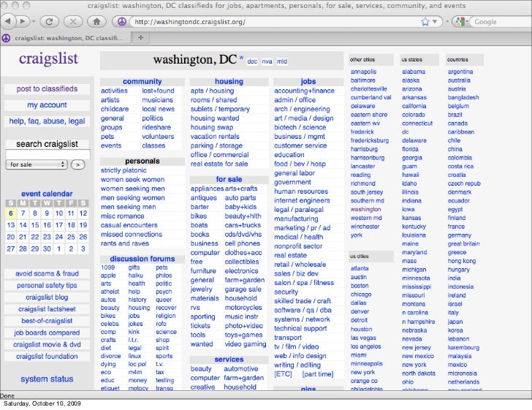Open the back/forward history dropdown arrow
This screenshot has height=410, width=532.
34,22
